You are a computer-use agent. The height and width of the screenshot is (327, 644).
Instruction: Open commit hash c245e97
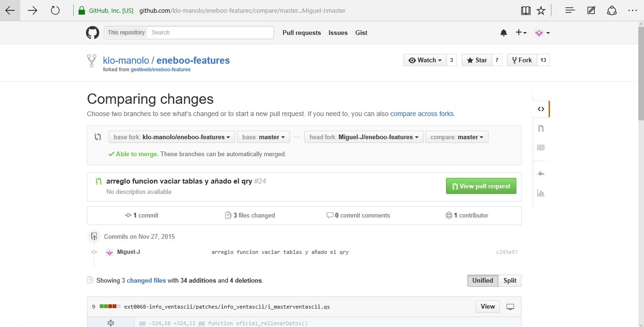tap(507, 252)
